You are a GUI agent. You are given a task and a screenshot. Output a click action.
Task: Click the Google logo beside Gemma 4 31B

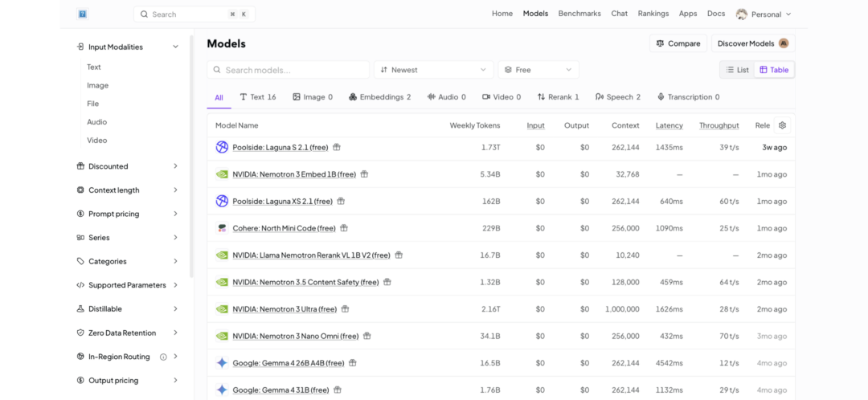[222, 390]
